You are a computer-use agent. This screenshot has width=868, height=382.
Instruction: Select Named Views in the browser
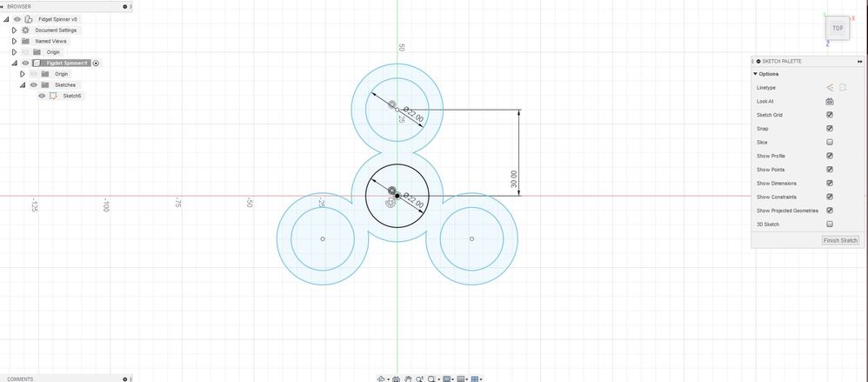(x=51, y=41)
